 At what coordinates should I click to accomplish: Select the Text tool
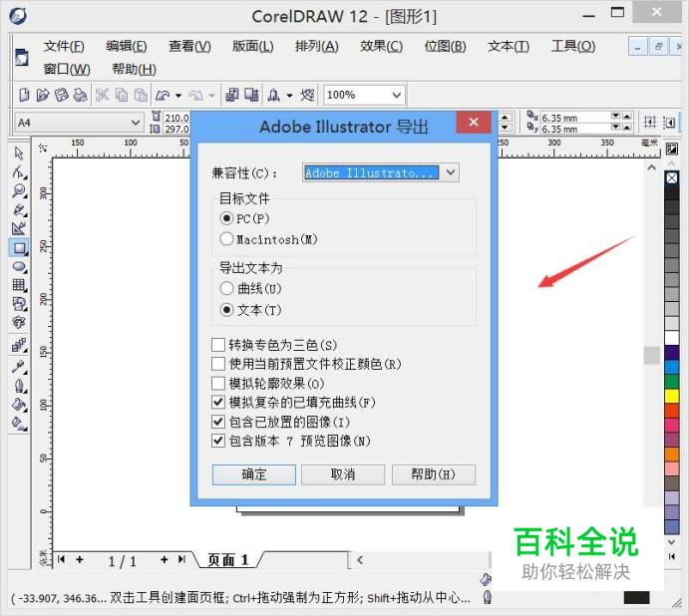click(x=19, y=323)
